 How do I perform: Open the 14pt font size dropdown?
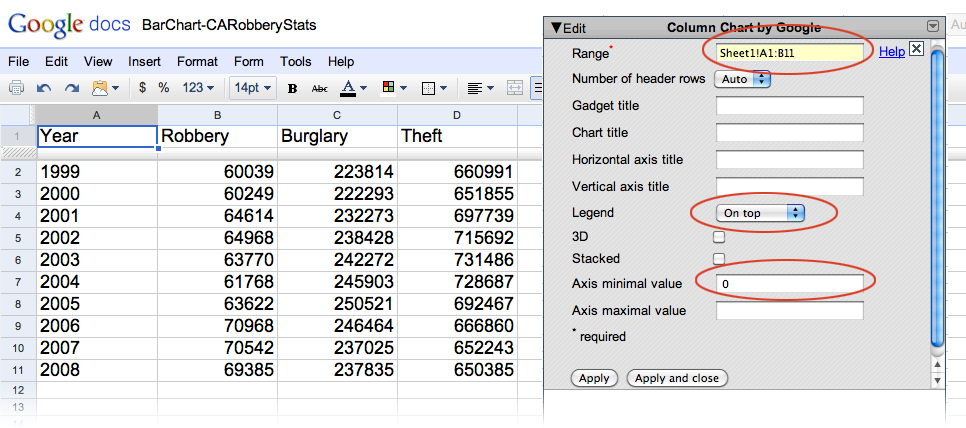coord(253,88)
